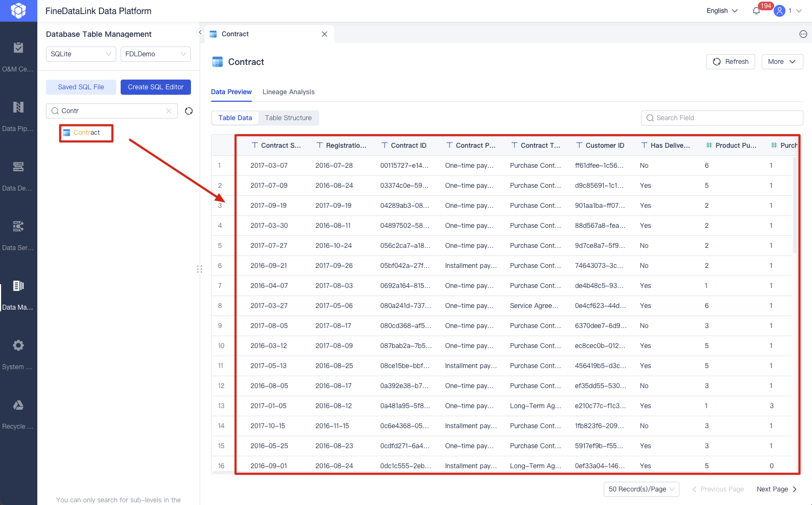Expand the More dropdown button

coord(782,62)
